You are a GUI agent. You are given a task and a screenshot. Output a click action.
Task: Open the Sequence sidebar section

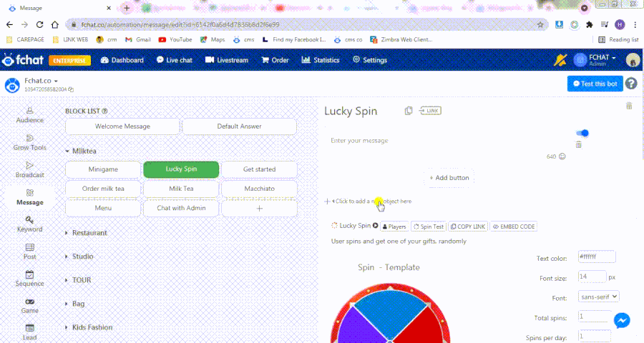click(29, 279)
